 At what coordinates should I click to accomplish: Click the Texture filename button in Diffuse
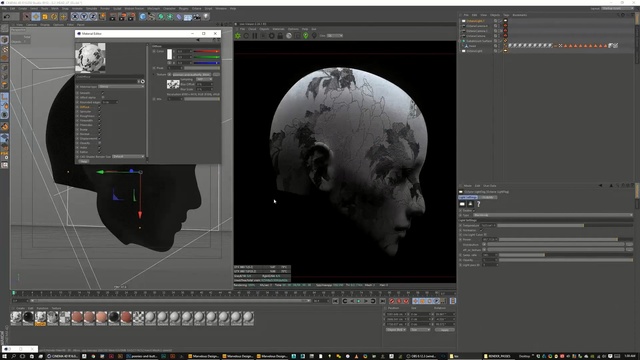click(x=191, y=75)
